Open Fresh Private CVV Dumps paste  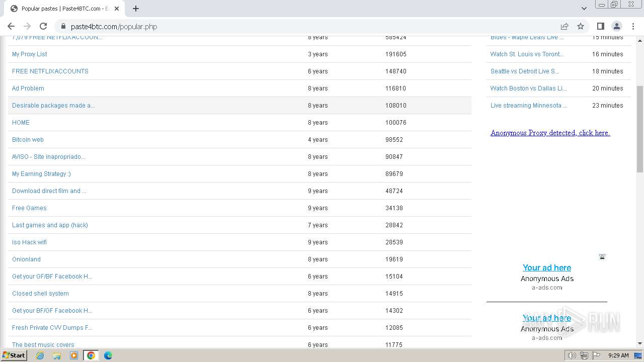(52, 328)
